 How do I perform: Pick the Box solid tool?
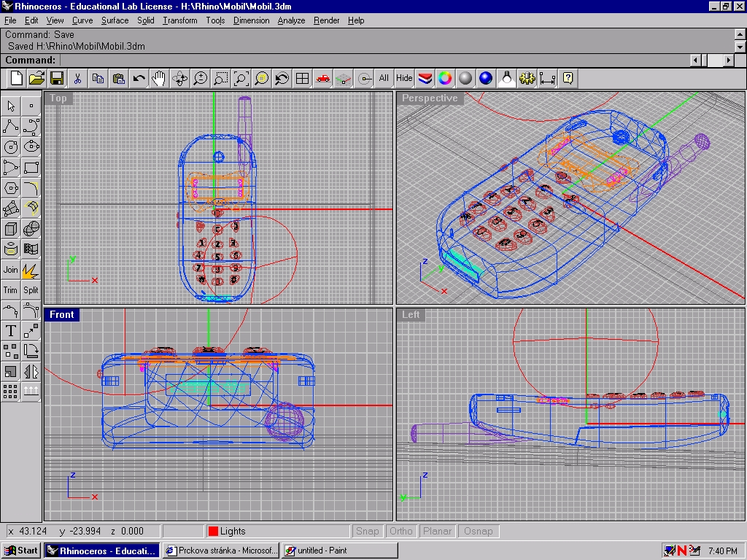point(10,229)
